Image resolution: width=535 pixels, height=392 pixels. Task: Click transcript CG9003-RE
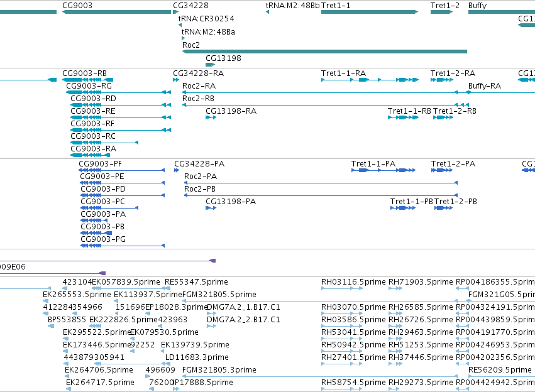click(93, 111)
